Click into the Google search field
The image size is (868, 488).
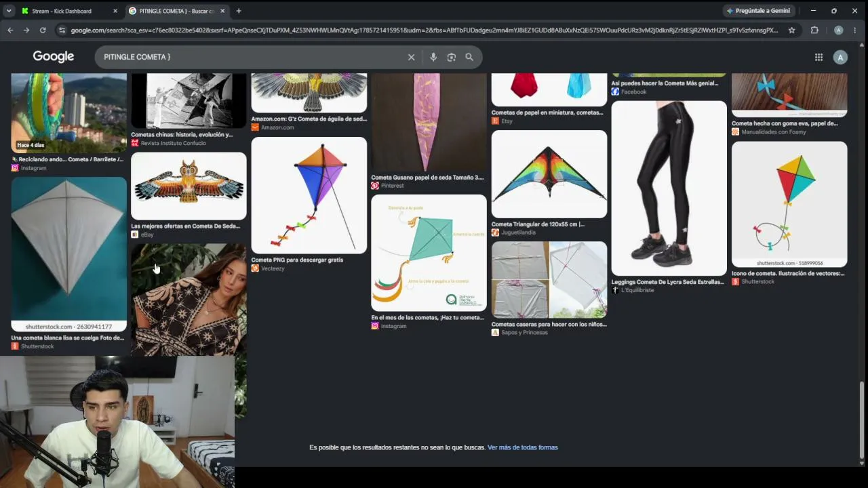point(251,57)
